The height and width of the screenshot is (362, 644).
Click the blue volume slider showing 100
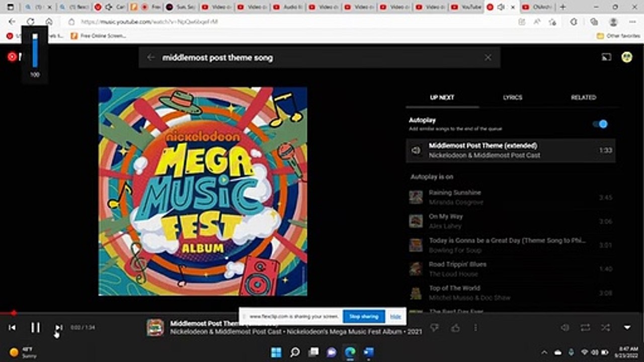[x=35, y=50]
